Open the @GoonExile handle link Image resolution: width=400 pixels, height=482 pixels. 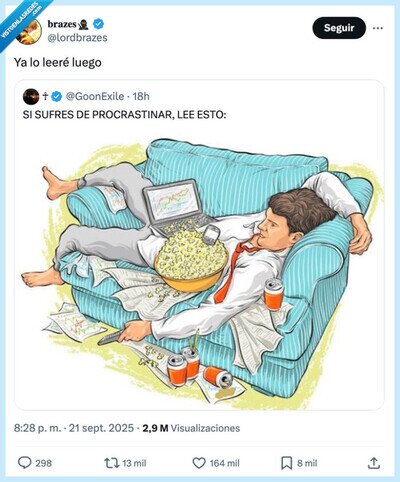click(95, 97)
